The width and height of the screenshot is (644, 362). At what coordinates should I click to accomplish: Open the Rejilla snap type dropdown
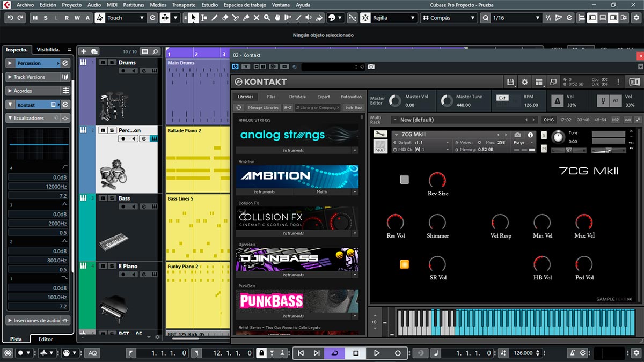click(394, 18)
